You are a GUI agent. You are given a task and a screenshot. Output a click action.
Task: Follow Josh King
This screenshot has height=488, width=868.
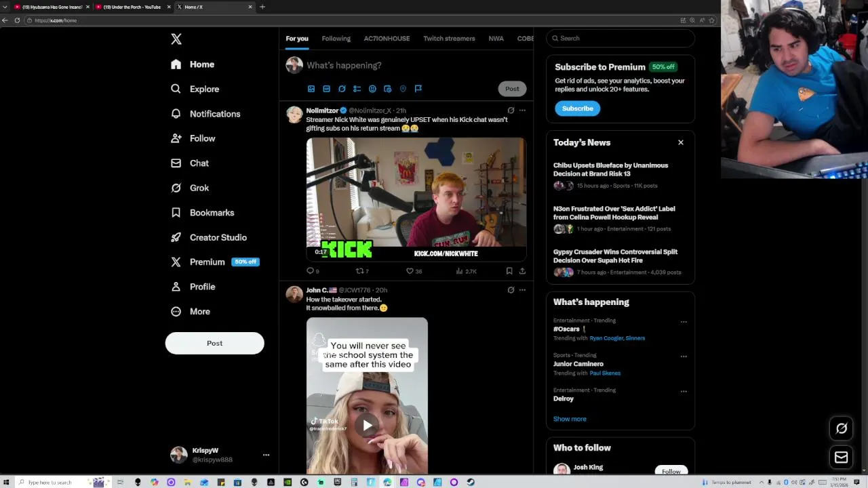[x=671, y=471]
